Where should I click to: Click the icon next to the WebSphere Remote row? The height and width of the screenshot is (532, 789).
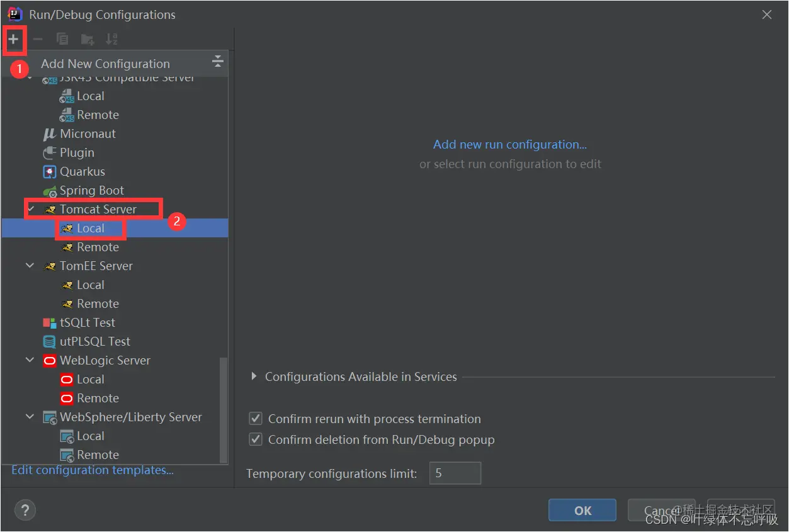(67, 455)
